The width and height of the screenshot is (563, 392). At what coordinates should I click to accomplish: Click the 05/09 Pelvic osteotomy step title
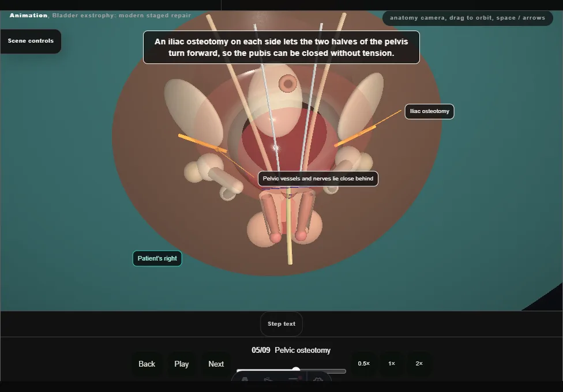coord(291,350)
